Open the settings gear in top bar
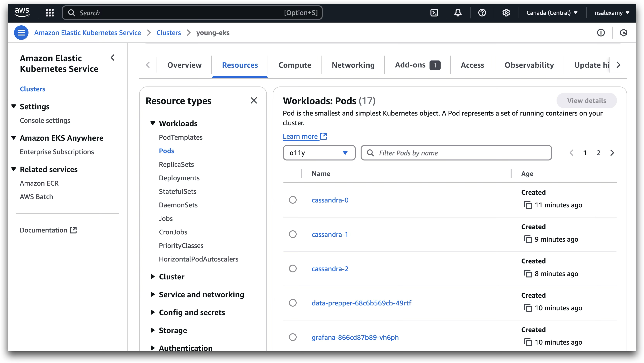The image size is (644, 363). 506,13
